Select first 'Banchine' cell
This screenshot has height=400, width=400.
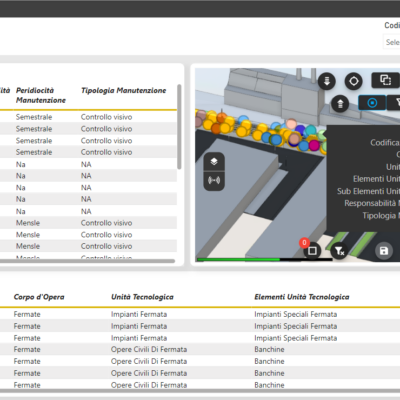coord(269,350)
